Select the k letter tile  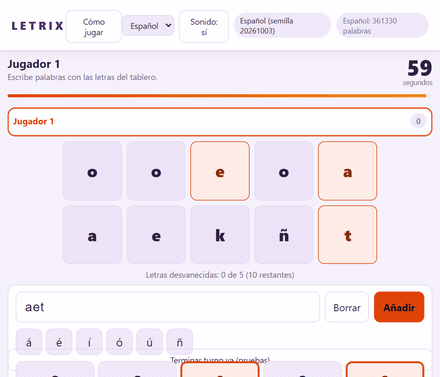[x=220, y=235]
